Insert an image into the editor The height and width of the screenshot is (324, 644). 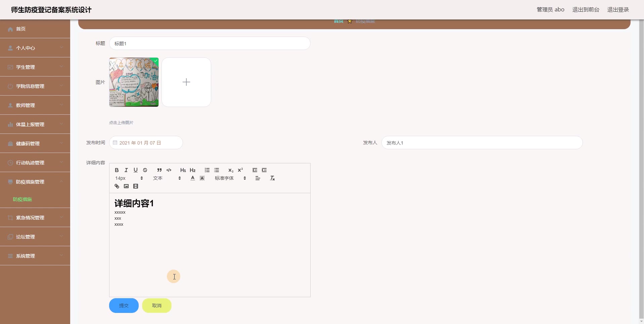tap(126, 186)
